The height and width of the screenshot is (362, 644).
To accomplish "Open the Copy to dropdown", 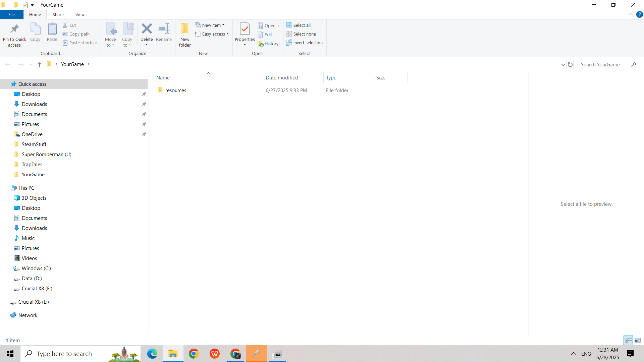I will click(127, 35).
